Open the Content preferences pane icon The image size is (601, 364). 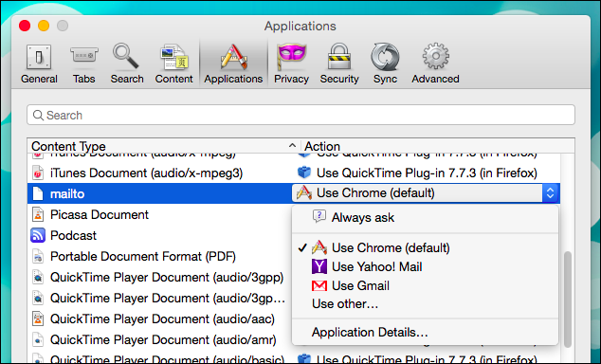point(174,57)
